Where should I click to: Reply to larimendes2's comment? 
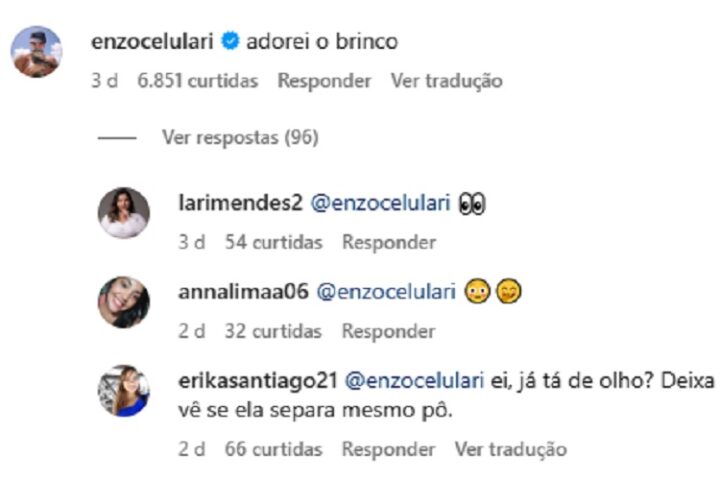click(389, 242)
